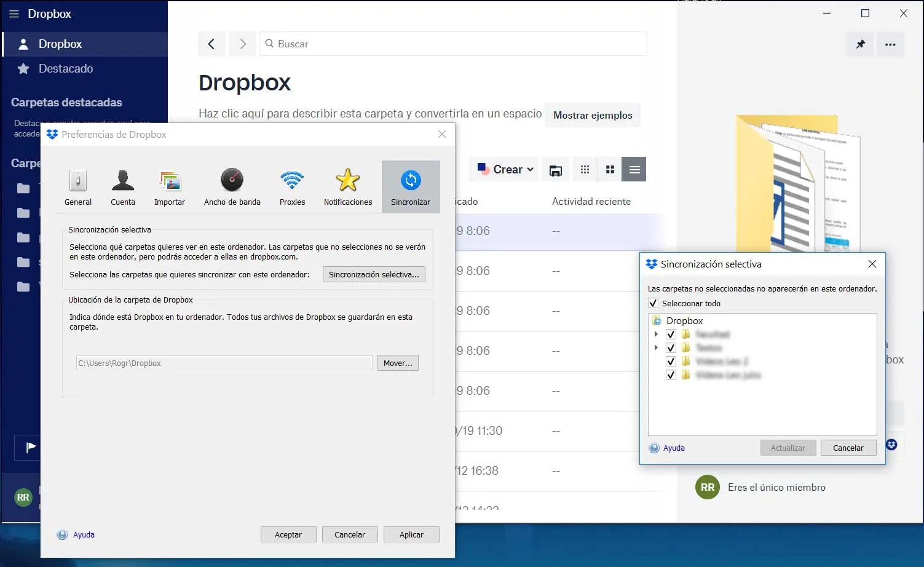This screenshot has height=567, width=924.
Task: Click the Mover... button
Action: 398,363
